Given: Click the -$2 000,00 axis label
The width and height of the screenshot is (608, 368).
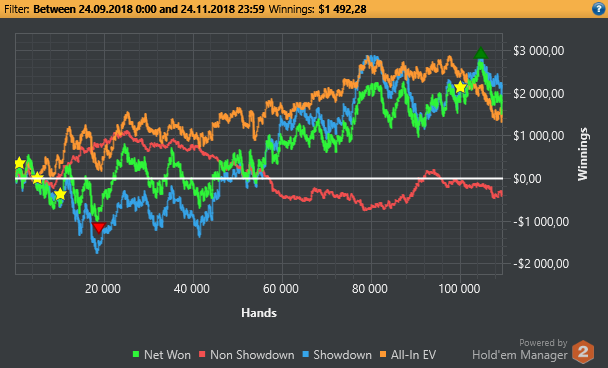Looking at the screenshot, I should [541, 264].
